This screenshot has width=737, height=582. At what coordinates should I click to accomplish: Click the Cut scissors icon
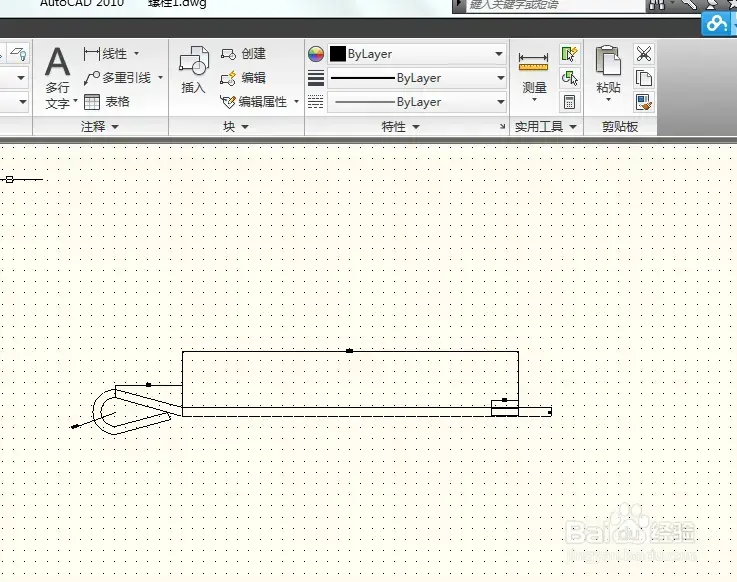pyautogui.click(x=643, y=54)
